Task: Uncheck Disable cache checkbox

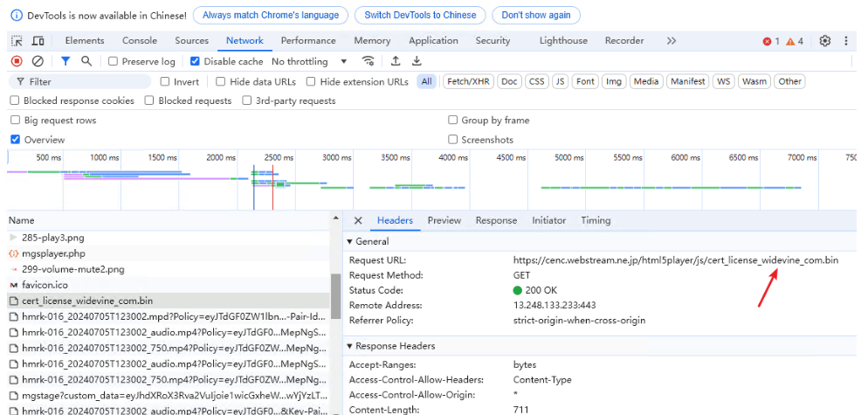Action: 195,61
